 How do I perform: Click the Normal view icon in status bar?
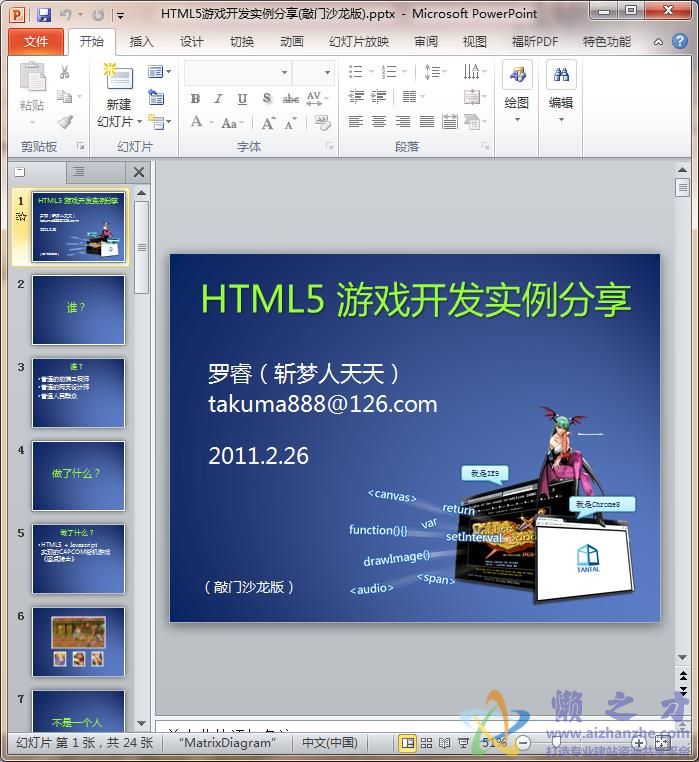tap(407, 743)
